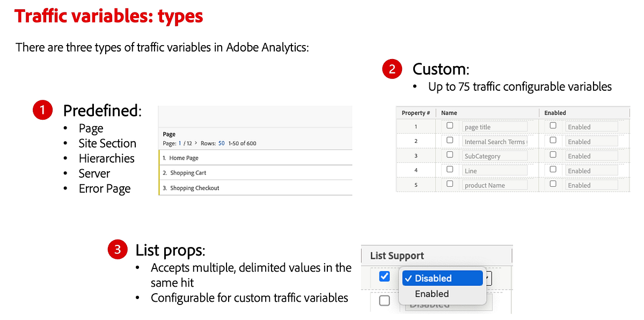Uncheck the blue List Support checkbox
Screen dimensions: 644x320
pos(384,276)
